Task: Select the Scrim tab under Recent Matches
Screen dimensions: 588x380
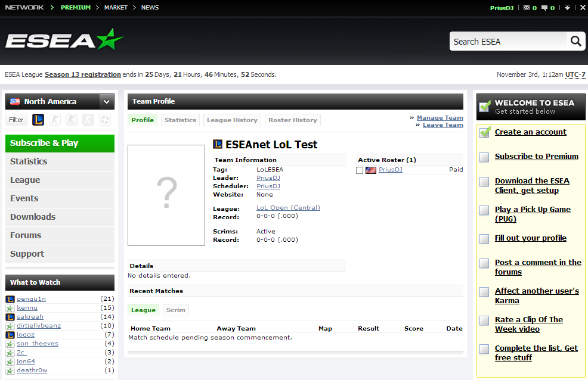Action: [x=176, y=310]
